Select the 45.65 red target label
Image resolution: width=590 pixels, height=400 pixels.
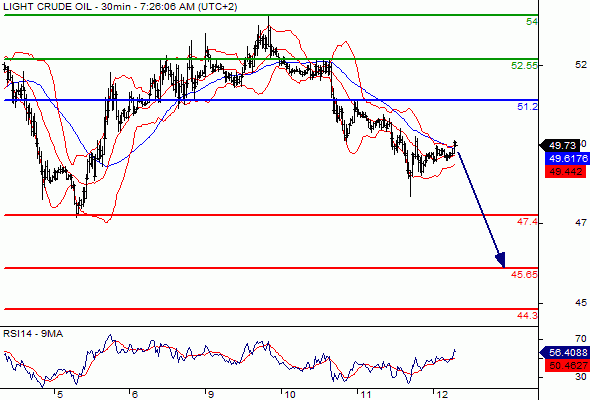click(x=524, y=274)
